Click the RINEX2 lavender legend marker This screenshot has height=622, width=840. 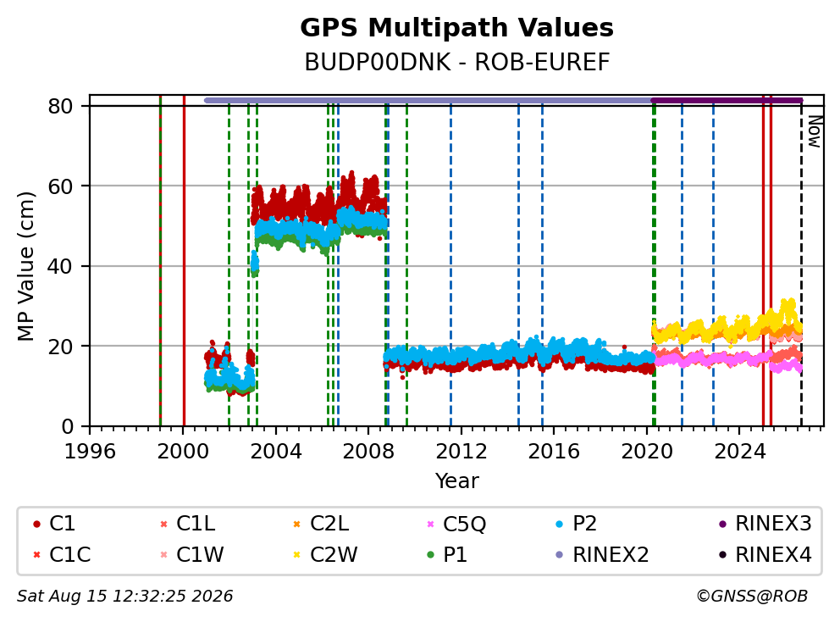click(560, 554)
